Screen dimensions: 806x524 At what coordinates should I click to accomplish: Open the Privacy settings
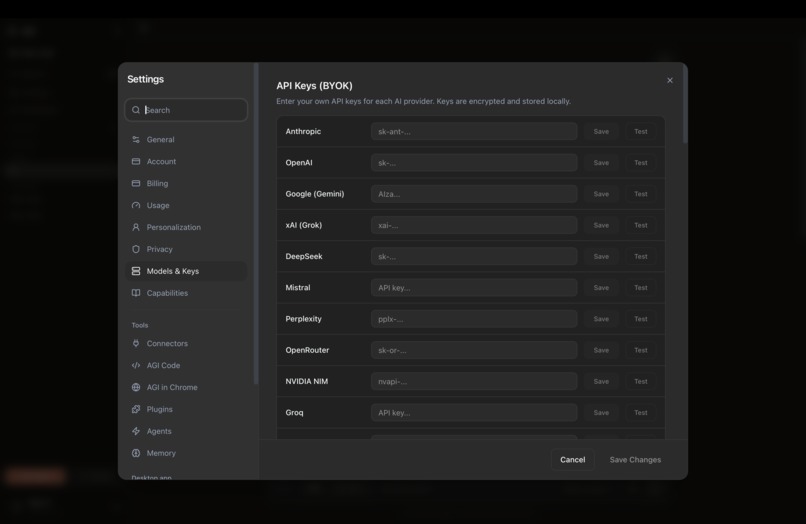[x=186, y=249]
